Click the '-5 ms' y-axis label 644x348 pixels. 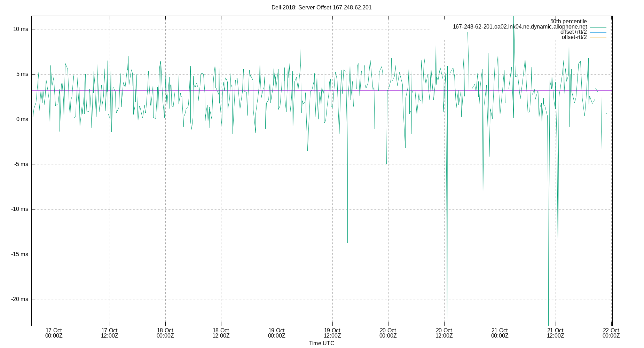point(21,164)
